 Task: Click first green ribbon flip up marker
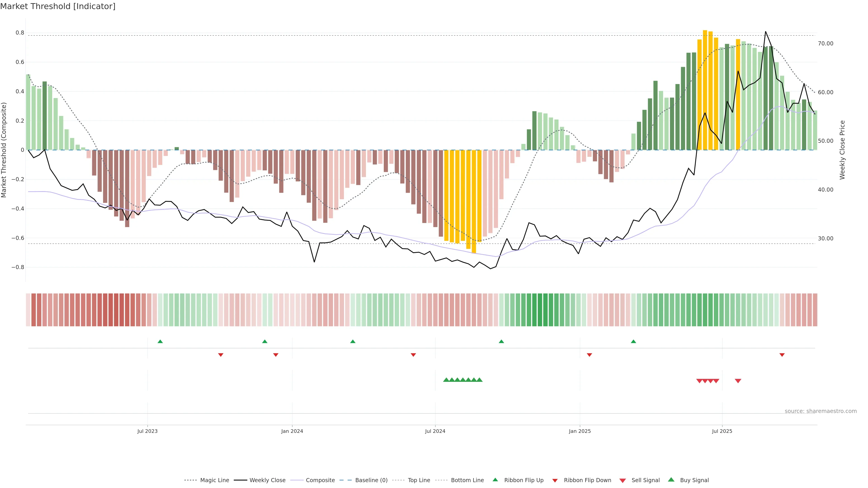coord(160,342)
